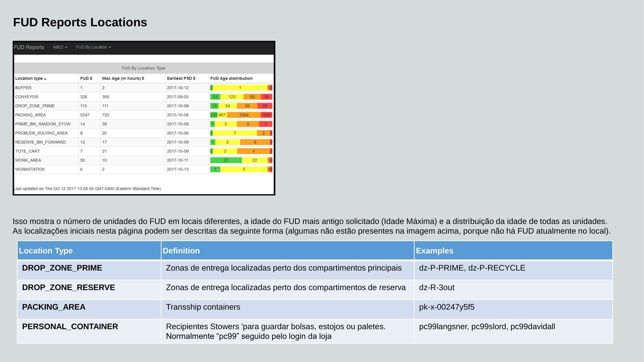644x362 pixels.
Task: Click the FUD Reports brand link
Action: click(x=29, y=47)
